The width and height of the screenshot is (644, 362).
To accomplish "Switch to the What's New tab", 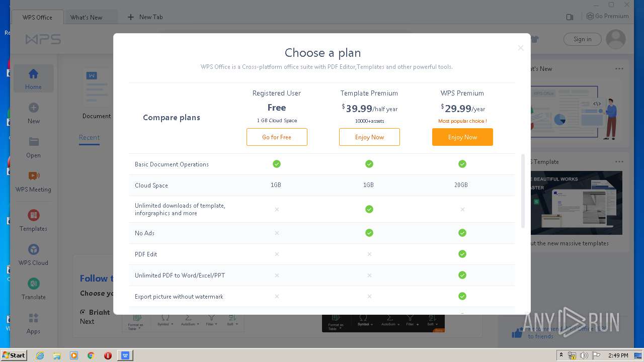I will (86, 17).
